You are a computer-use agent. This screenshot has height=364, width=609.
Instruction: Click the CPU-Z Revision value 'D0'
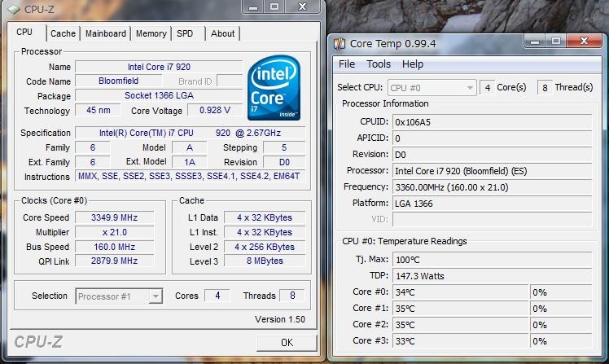point(284,162)
